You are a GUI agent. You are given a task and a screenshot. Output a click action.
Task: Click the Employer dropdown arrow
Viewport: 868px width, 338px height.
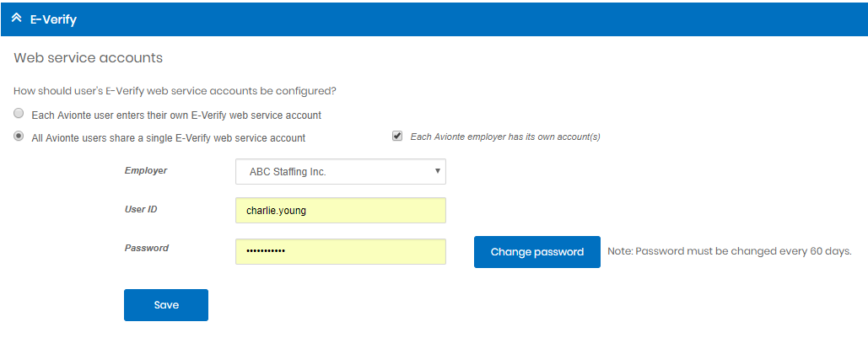(437, 171)
